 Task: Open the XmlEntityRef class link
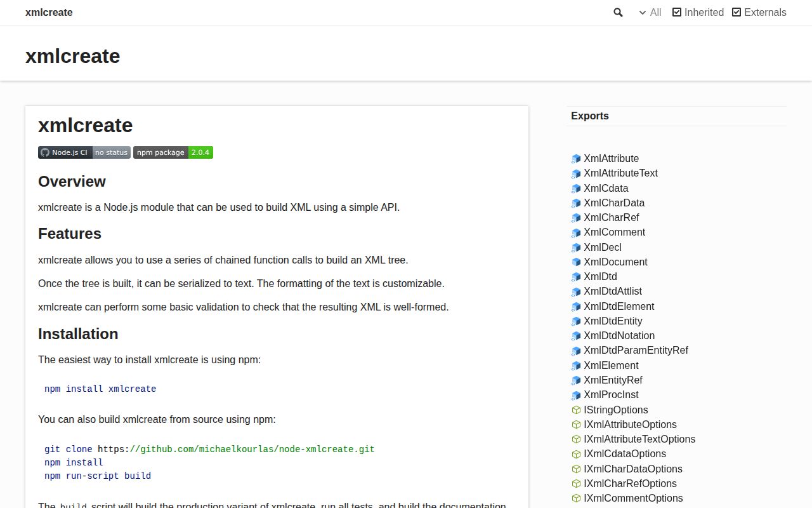[613, 380]
